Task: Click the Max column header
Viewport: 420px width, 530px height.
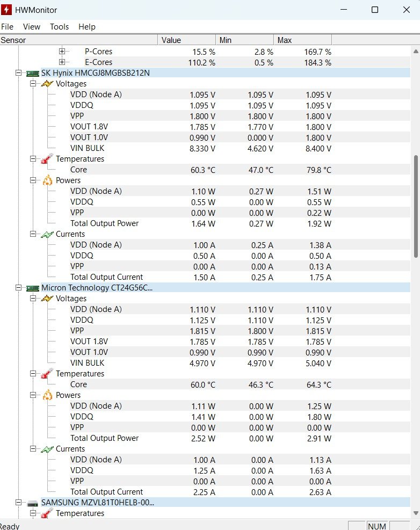Action: [x=303, y=40]
